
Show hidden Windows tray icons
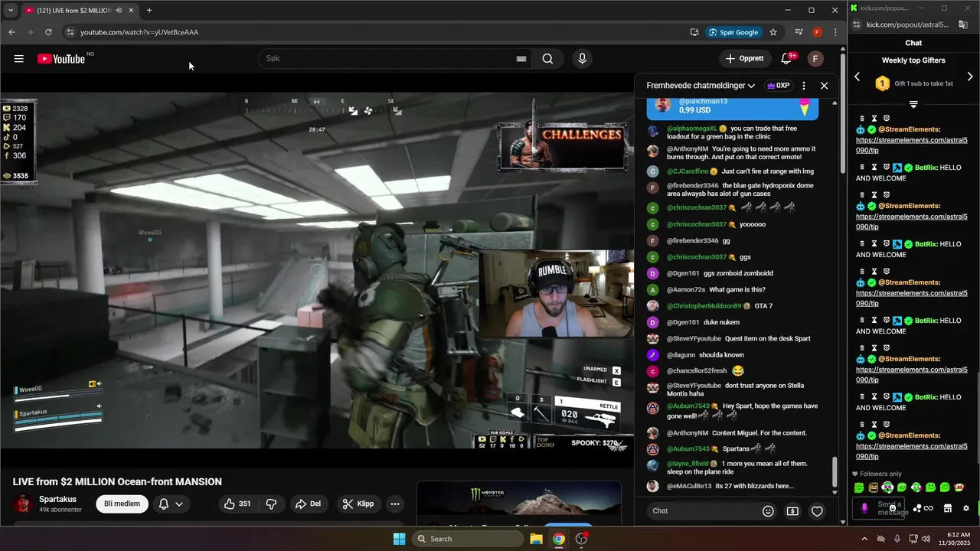[864, 539]
